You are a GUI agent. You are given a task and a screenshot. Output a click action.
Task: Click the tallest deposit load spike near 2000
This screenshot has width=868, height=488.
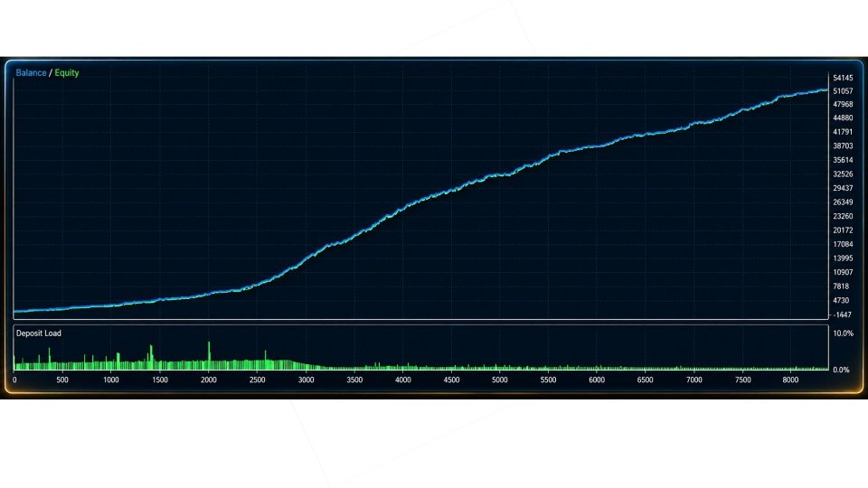[x=209, y=355]
